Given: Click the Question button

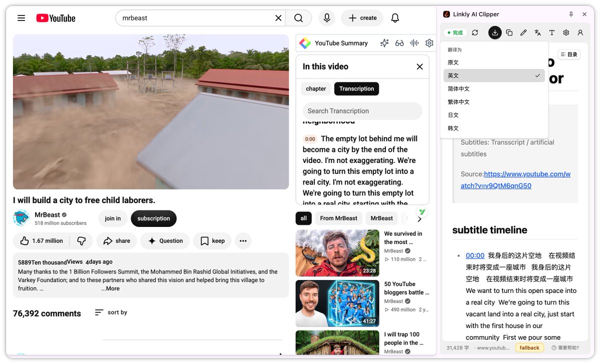Looking at the screenshot, I should coord(165,241).
